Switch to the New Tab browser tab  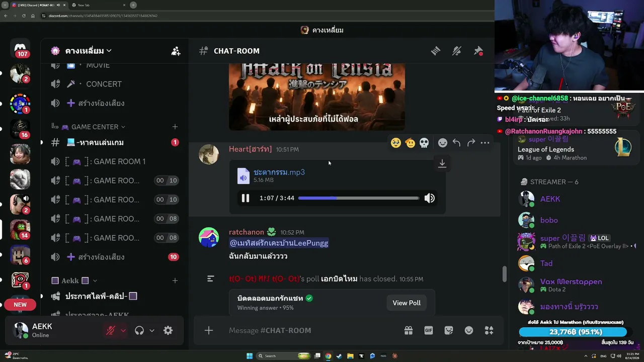pyautogui.click(x=98, y=5)
